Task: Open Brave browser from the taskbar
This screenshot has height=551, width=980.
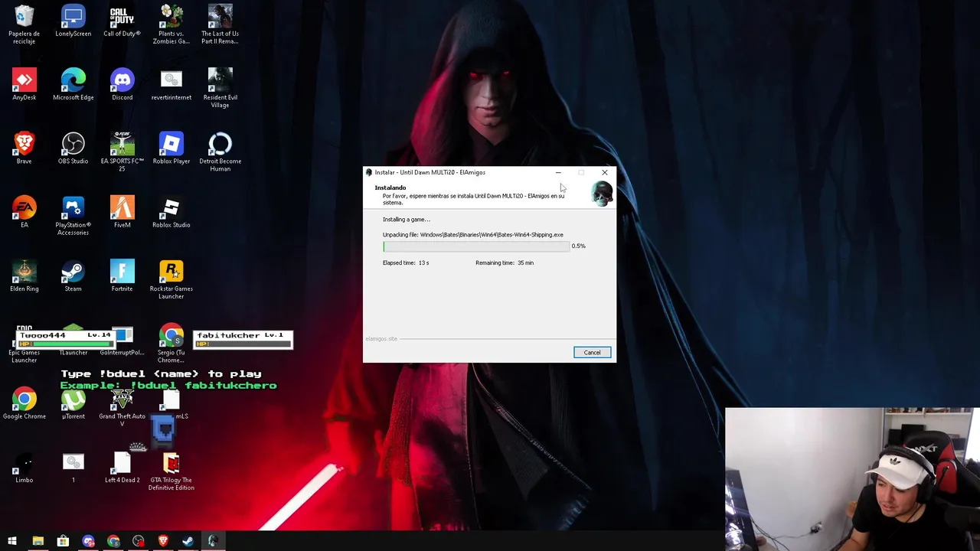Action: tap(163, 541)
